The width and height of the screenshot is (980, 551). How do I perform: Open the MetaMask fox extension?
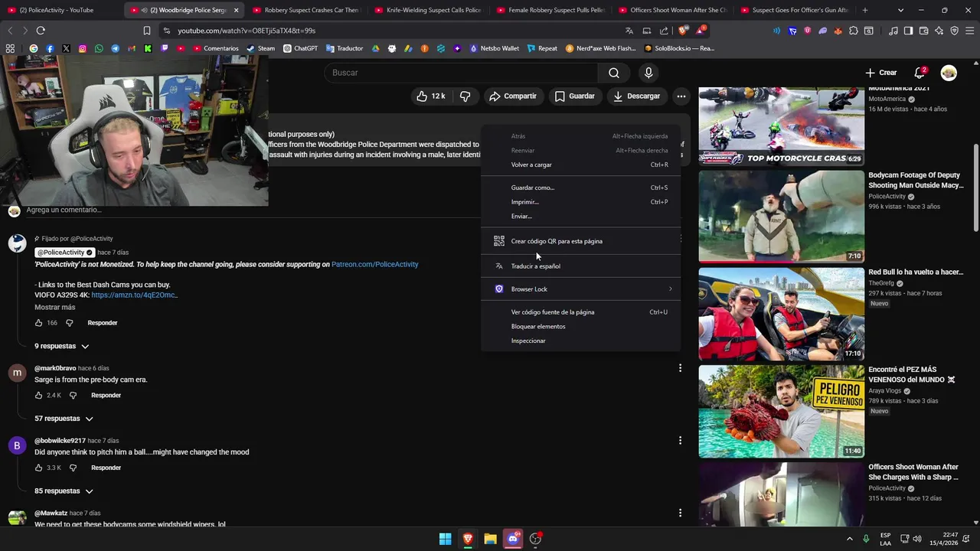(838, 31)
